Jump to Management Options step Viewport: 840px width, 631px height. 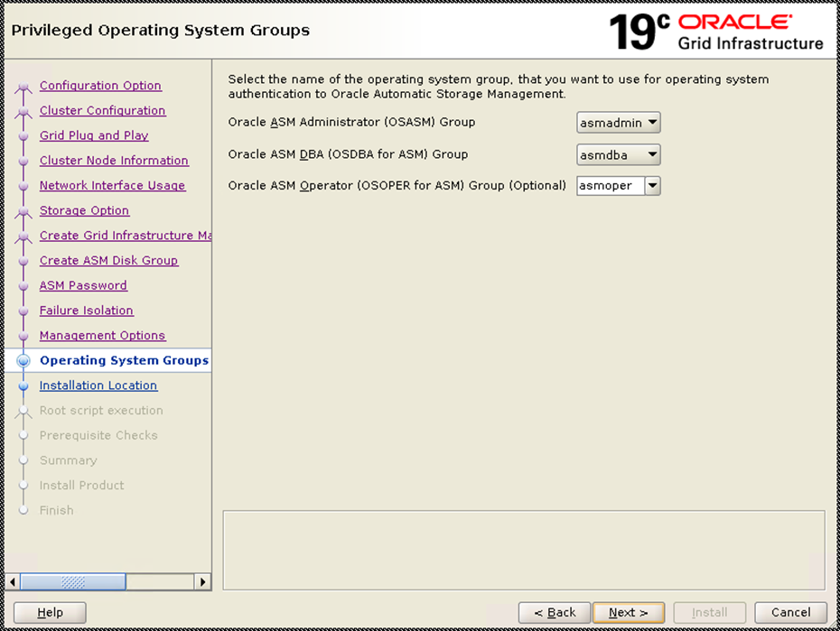click(x=102, y=336)
